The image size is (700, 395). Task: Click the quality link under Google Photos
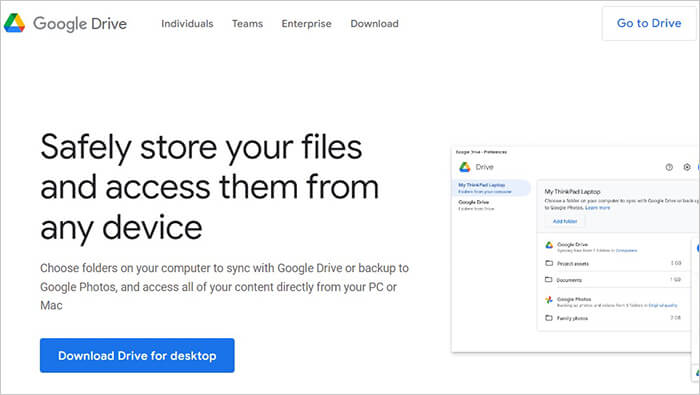[663, 305]
